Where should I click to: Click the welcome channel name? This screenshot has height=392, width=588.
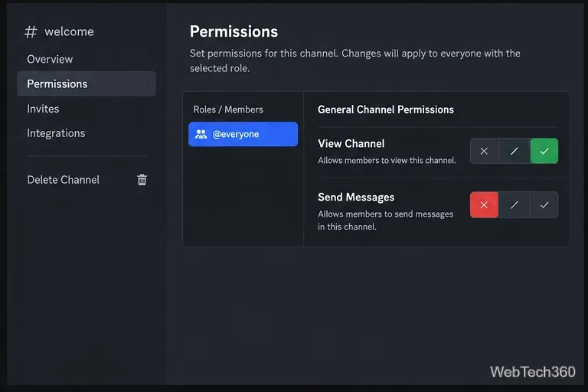69,31
